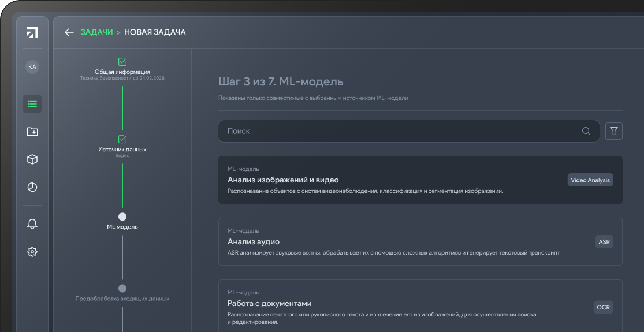Image resolution: width=644 pixels, height=332 pixels.
Task: Open the KA user avatar
Action: pos(32,67)
